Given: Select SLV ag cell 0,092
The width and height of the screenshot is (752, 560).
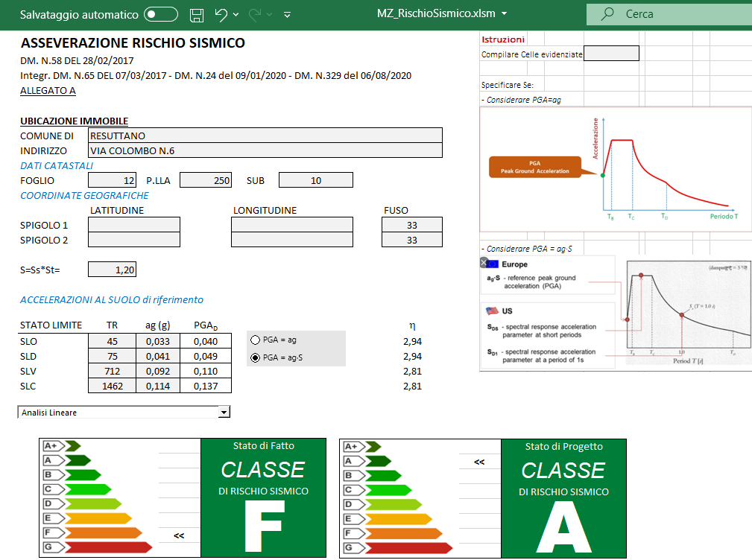Looking at the screenshot, I should [x=158, y=371].
